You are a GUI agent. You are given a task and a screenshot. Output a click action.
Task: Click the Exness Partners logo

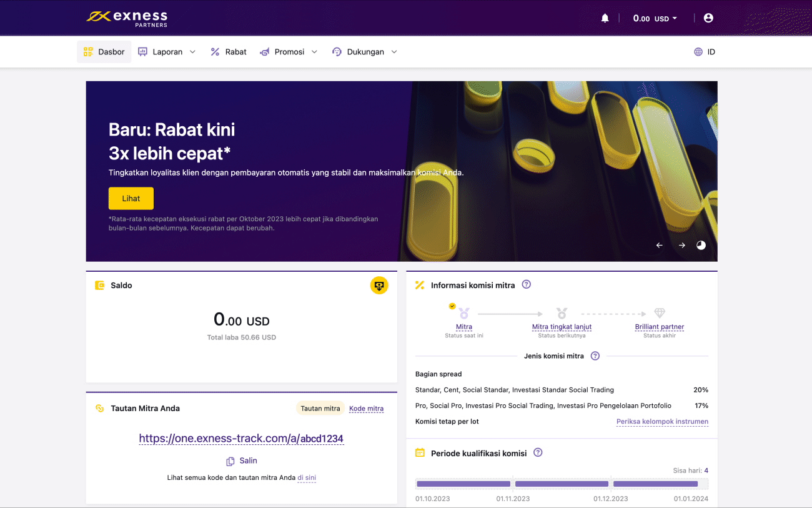tap(127, 18)
